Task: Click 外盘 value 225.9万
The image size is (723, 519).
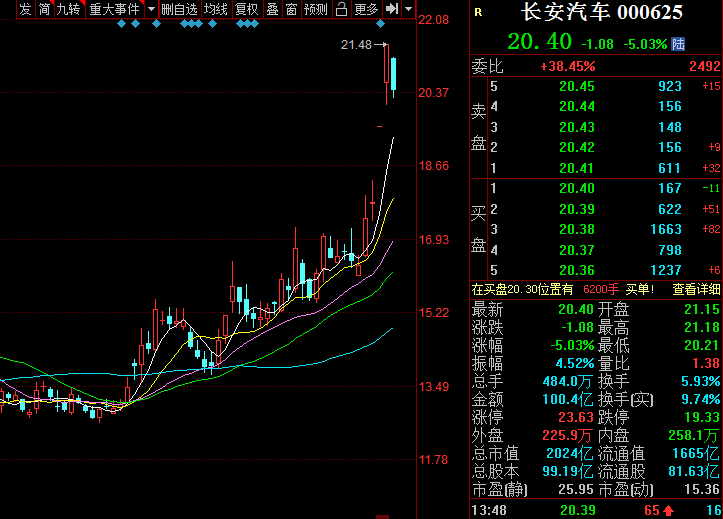Action: (568, 435)
